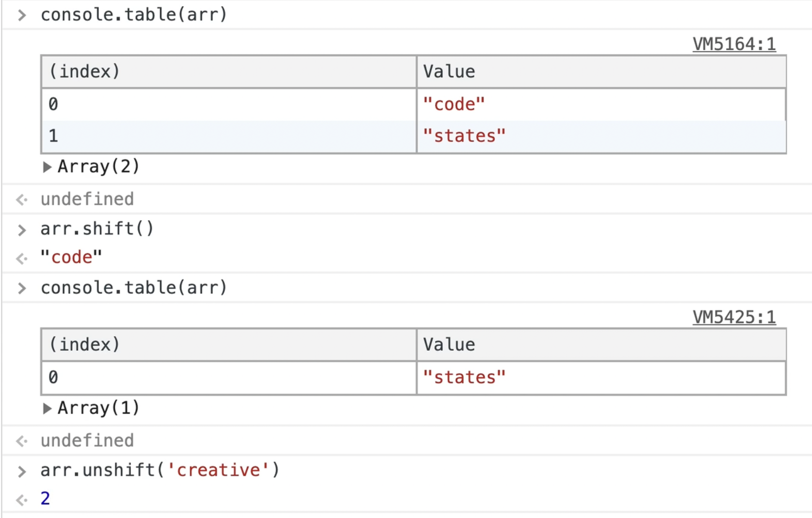Expand the Array(2) disclosure triangle
Image resolution: width=812 pixels, height=518 pixels.
(47, 167)
